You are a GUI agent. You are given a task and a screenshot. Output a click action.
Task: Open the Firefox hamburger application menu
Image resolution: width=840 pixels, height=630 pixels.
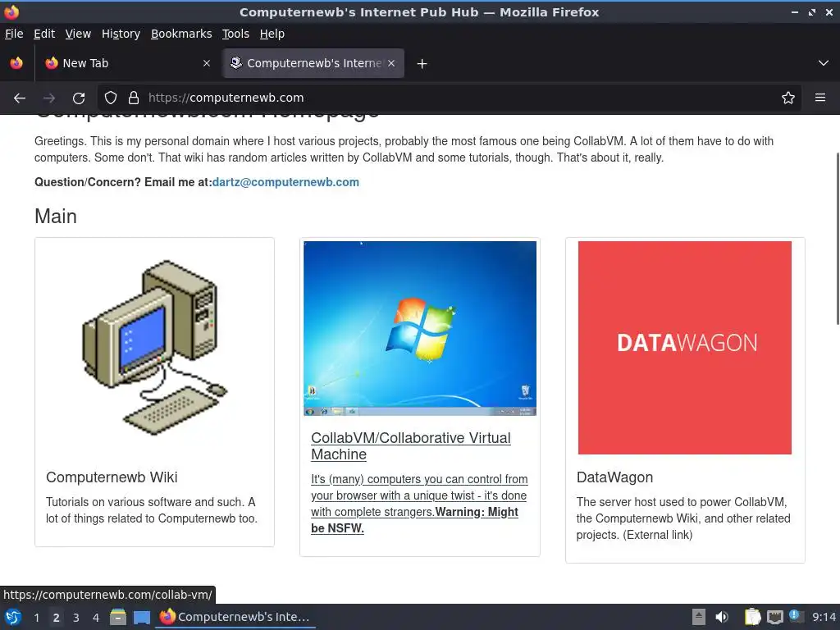pos(820,98)
